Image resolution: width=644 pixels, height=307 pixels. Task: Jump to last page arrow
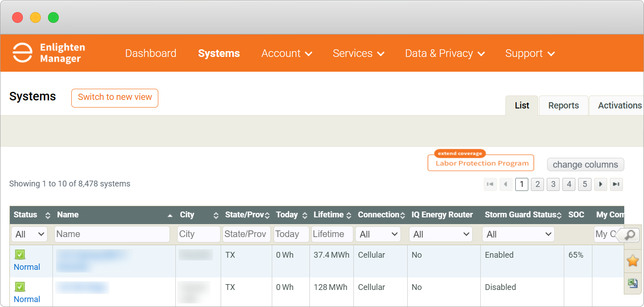(x=616, y=184)
